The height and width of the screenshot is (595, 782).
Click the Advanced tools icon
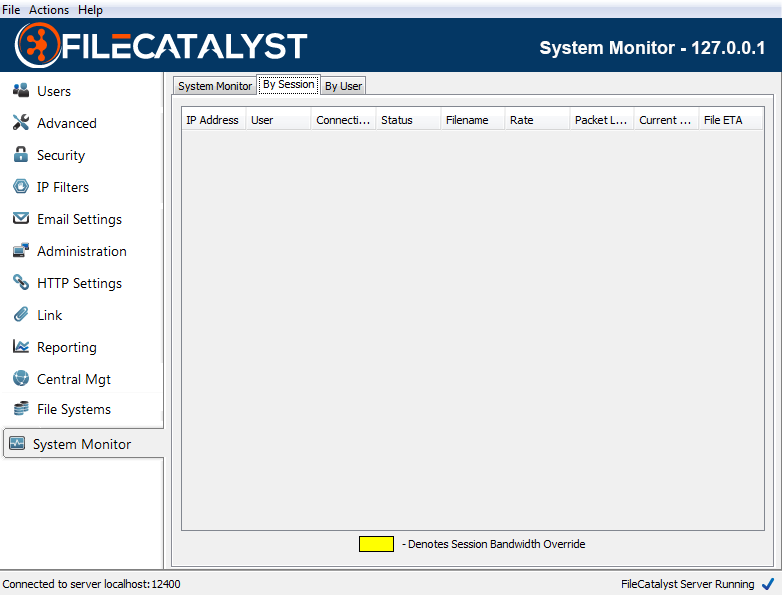coord(20,122)
